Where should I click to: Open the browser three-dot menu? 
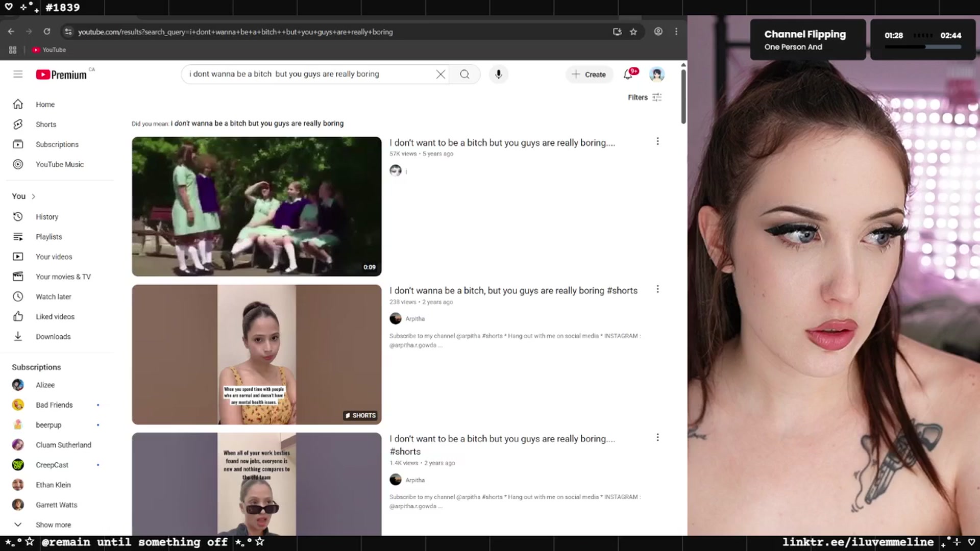point(676,32)
